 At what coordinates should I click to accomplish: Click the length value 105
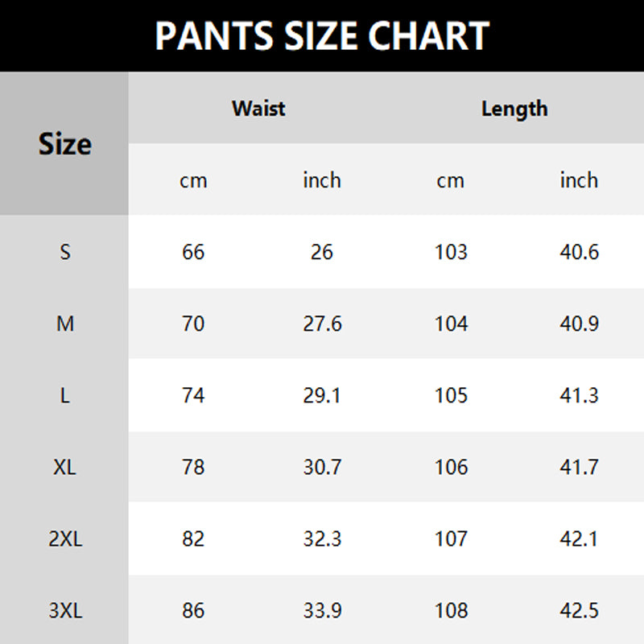(x=451, y=395)
